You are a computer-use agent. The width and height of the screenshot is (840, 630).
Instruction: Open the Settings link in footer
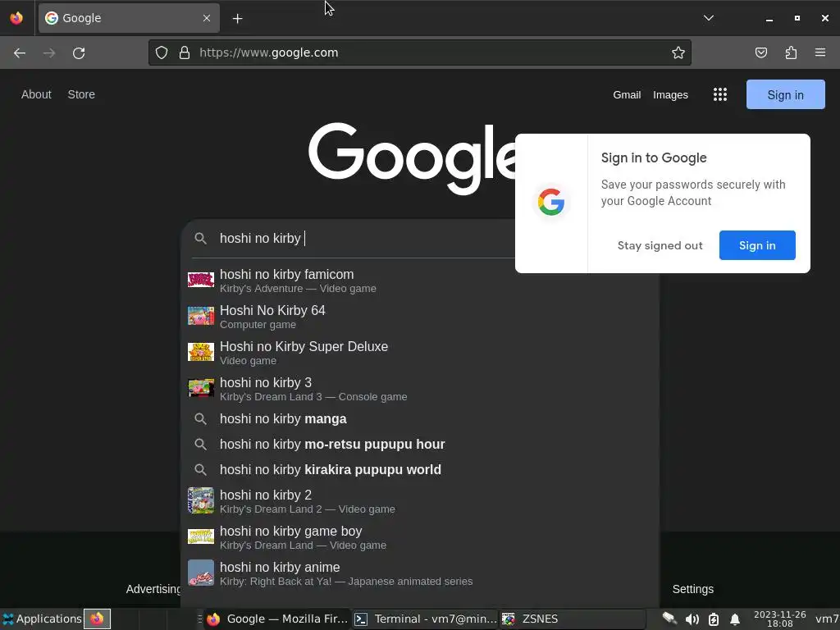[692, 589]
